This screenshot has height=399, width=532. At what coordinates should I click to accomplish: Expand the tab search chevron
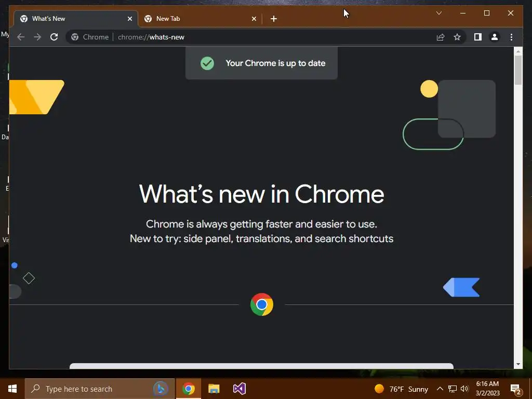438,13
